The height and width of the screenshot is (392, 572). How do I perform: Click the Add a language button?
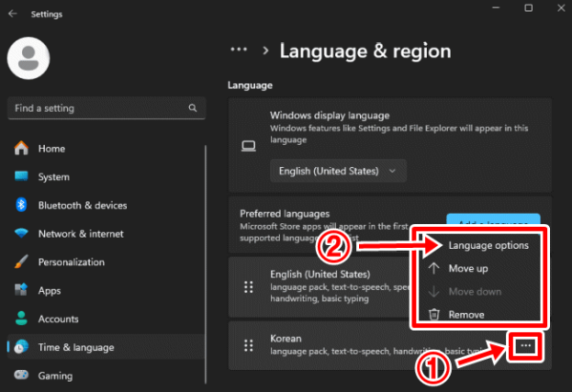click(x=493, y=219)
